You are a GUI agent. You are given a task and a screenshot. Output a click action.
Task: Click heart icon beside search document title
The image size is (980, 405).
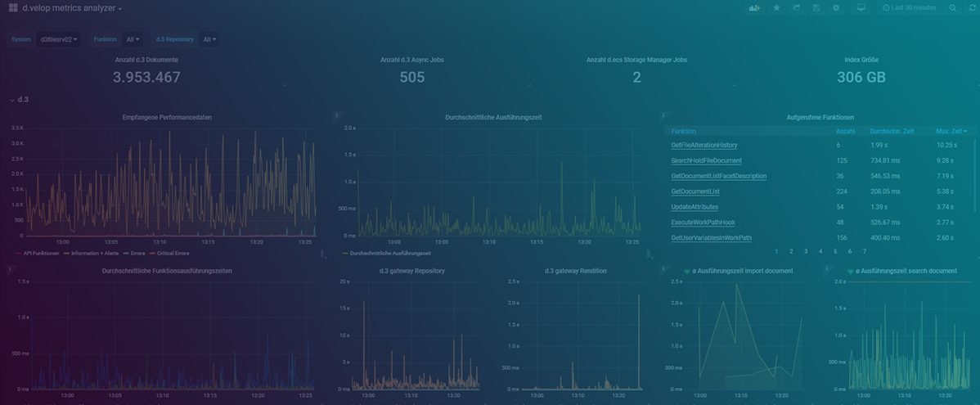tap(851, 272)
